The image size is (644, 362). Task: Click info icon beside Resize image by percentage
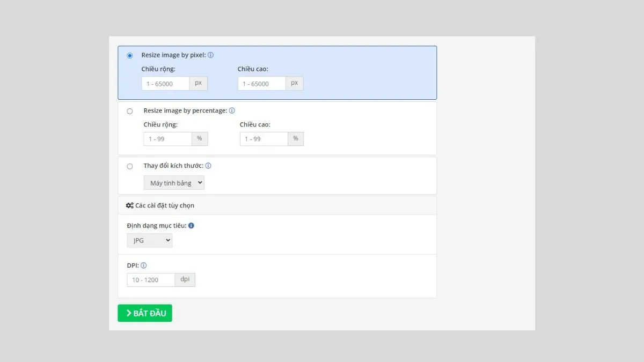[x=232, y=111]
